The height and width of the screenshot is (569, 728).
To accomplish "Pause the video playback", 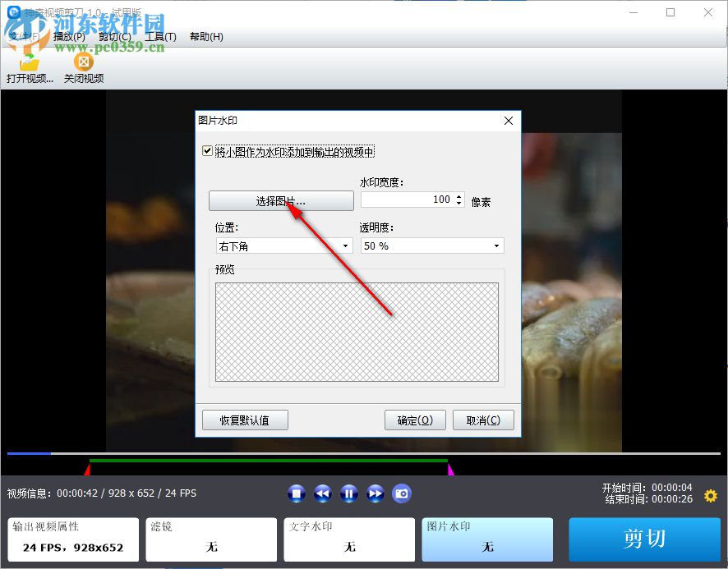I will [349, 493].
